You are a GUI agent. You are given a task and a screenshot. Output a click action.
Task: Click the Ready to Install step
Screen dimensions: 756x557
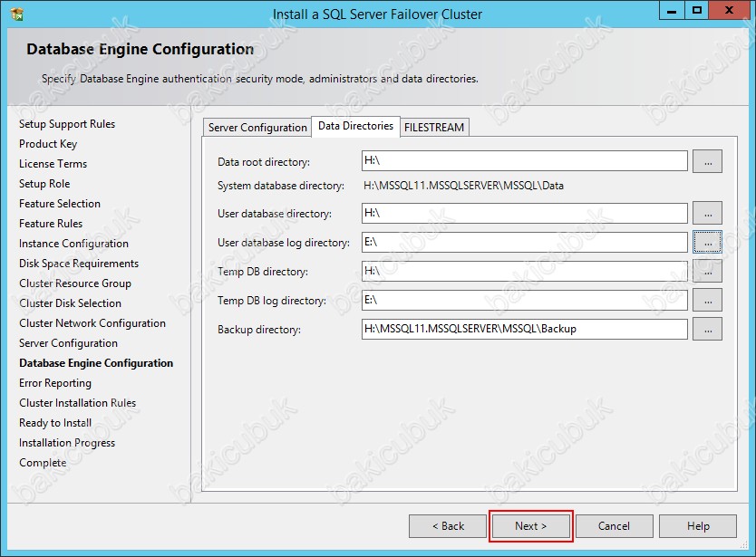point(55,423)
